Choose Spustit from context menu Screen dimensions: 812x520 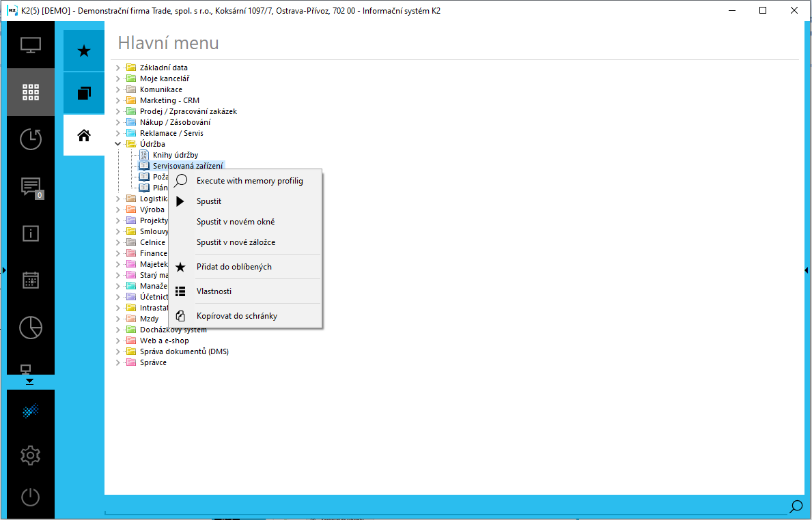(x=245, y=201)
